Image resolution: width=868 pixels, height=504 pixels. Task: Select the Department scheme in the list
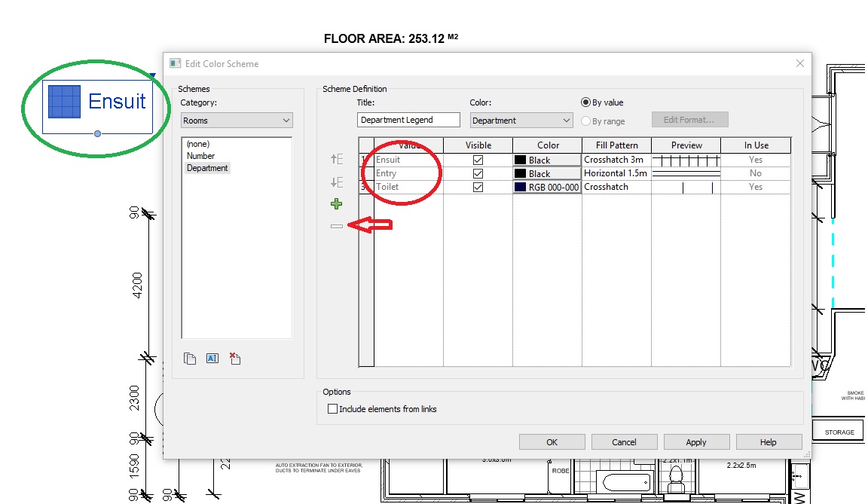coord(207,167)
